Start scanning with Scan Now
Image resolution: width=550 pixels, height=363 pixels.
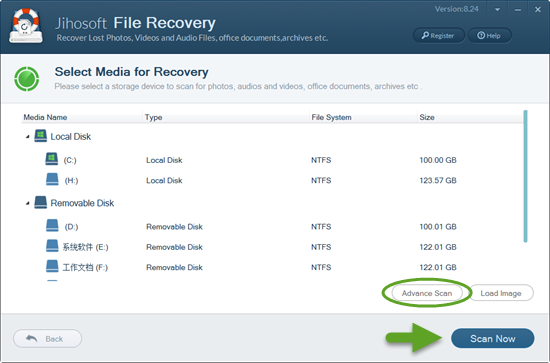click(x=492, y=338)
